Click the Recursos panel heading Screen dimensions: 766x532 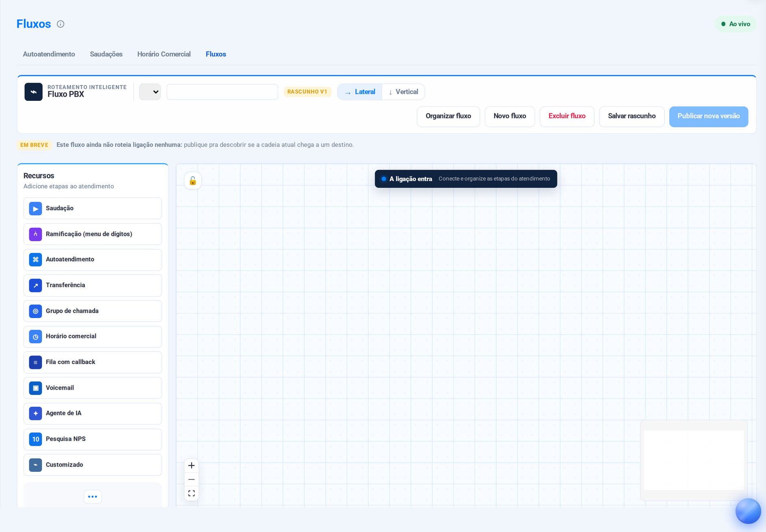pyautogui.click(x=39, y=176)
